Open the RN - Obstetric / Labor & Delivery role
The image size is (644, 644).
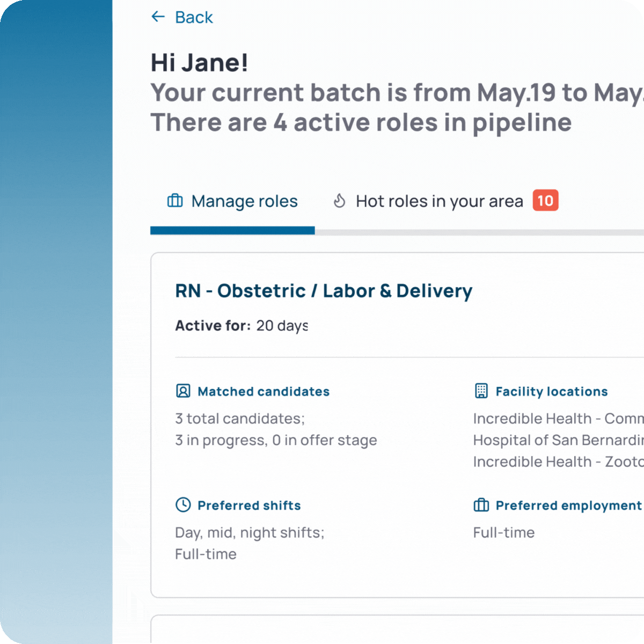(x=324, y=291)
